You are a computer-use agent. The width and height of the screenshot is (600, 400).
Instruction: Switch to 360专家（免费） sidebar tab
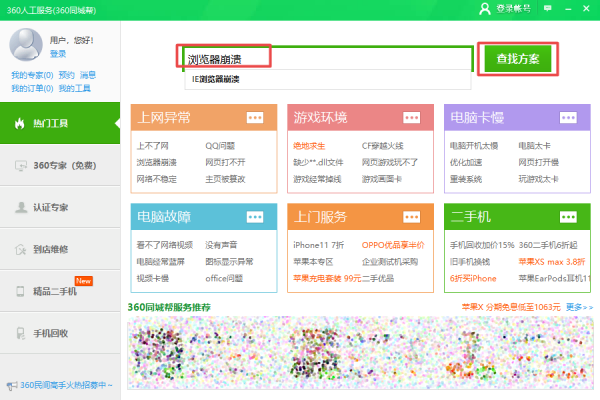tap(60, 165)
